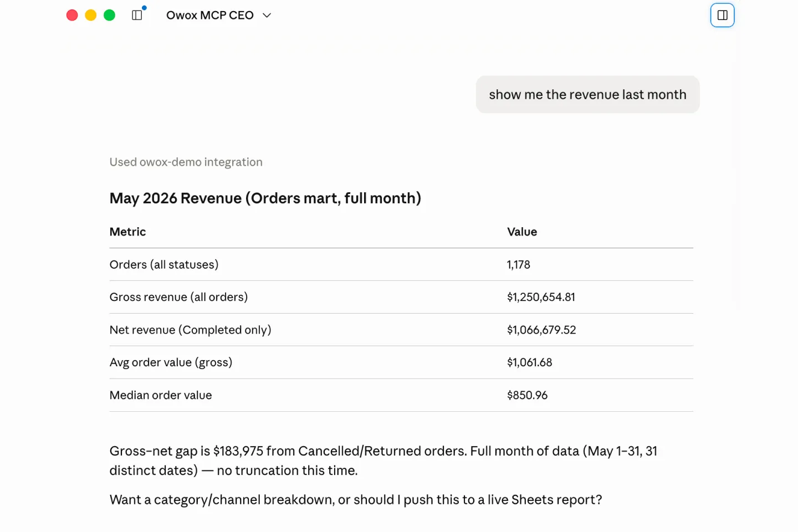Select the 'Gross revenue (all orders)' cell
Image resolution: width=798 pixels, height=532 pixels.
click(178, 298)
